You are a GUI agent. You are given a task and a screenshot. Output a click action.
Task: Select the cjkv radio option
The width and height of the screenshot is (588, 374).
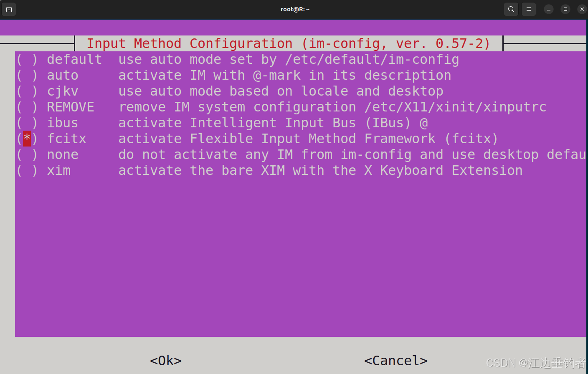point(27,91)
